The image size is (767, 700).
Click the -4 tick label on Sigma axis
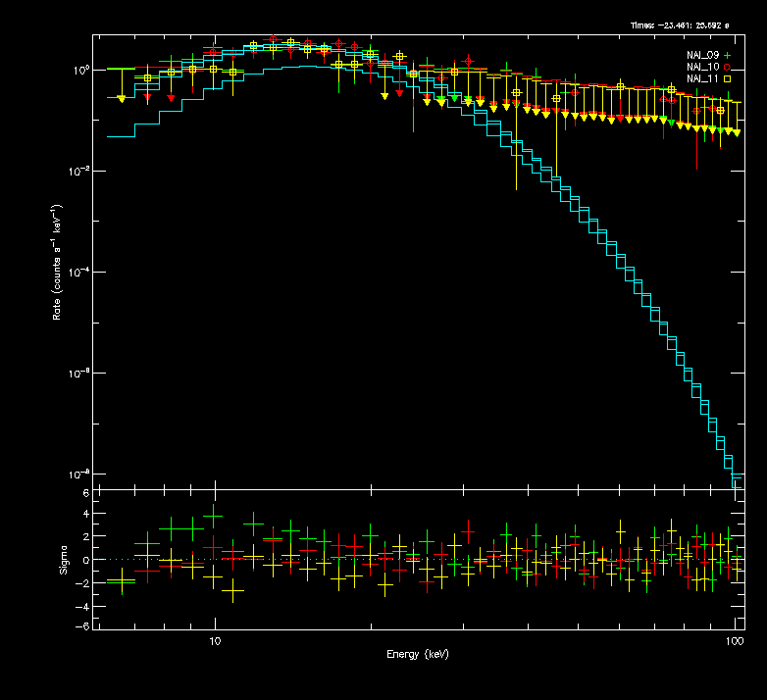(84, 605)
